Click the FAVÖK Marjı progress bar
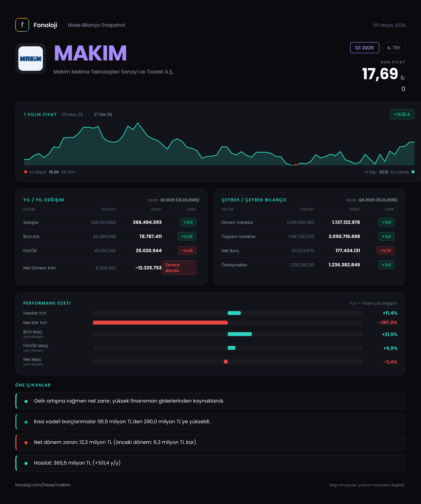 coord(228,348)
